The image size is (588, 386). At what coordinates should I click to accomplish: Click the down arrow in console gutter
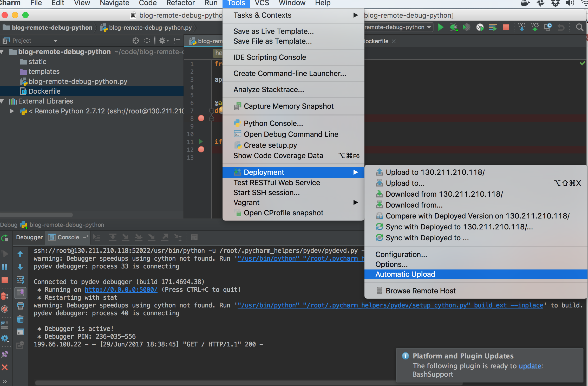(x=20, y=267)
